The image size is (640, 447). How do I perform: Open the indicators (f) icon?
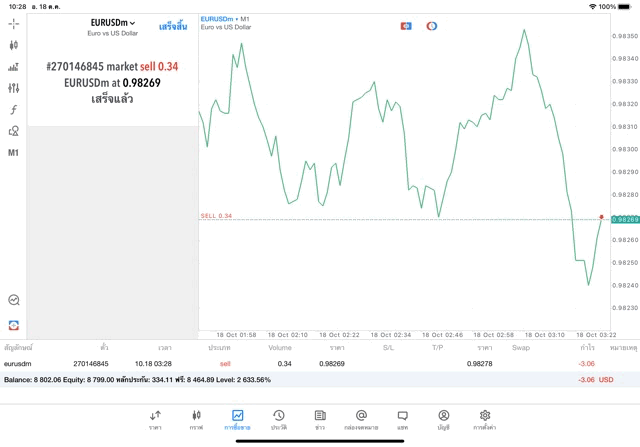[x=13, y=109]
